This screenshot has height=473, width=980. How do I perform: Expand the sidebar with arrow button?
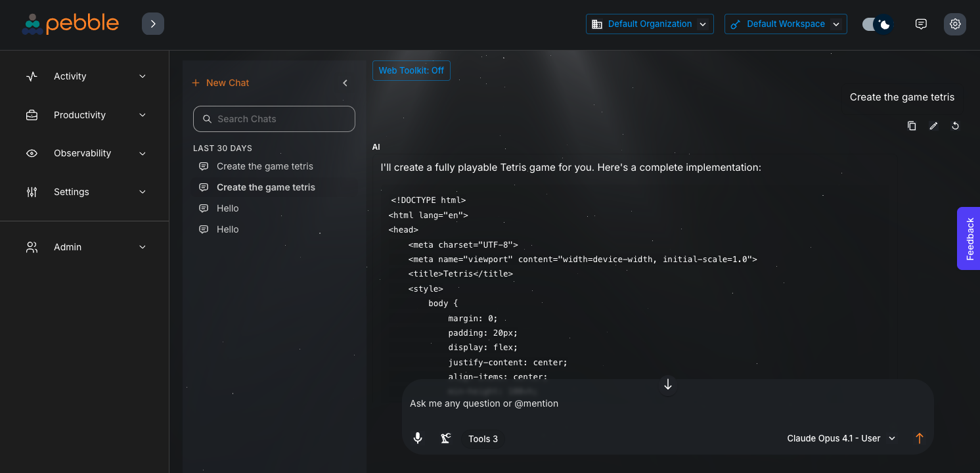point(153,24)
